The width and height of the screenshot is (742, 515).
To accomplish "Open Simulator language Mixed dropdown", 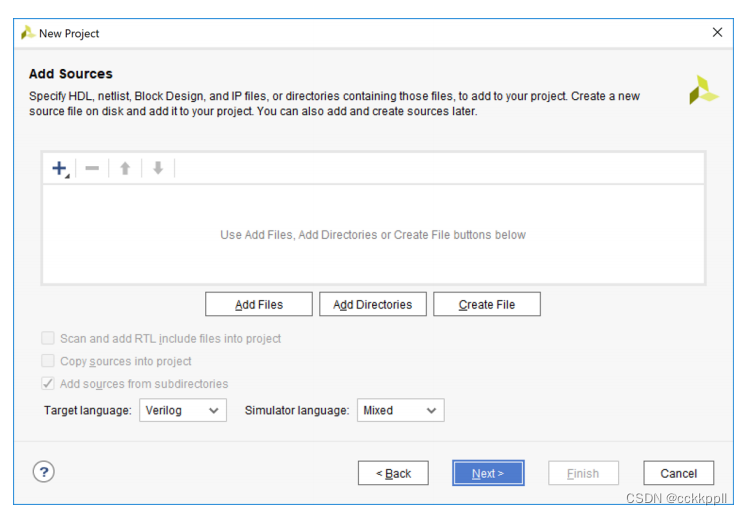I will pyautogui.click(x=400, y=410).
